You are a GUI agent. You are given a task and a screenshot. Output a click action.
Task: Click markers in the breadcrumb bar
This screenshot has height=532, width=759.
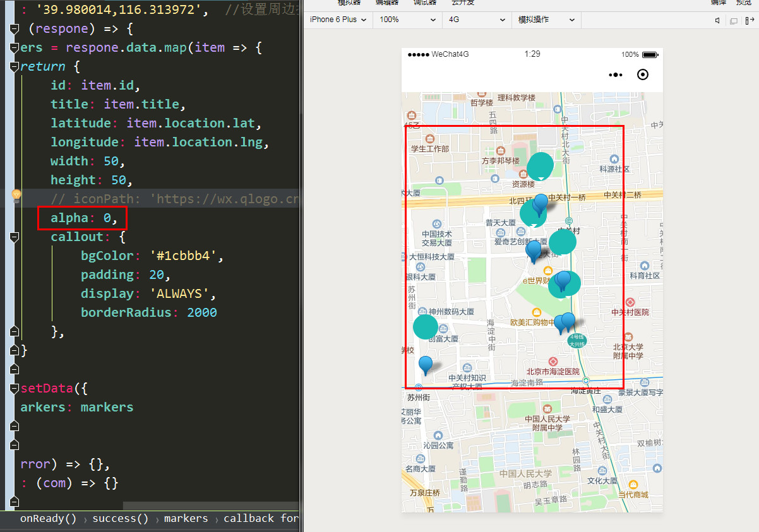[x=186, y=518]
